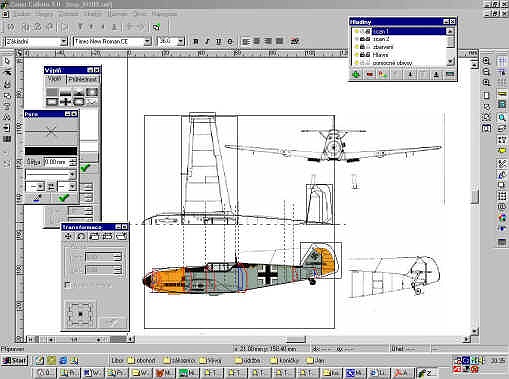The width and height of the screenshot is (509, 379).
Task: Click the black pen color swatch
Action: [x=51, y=151]
